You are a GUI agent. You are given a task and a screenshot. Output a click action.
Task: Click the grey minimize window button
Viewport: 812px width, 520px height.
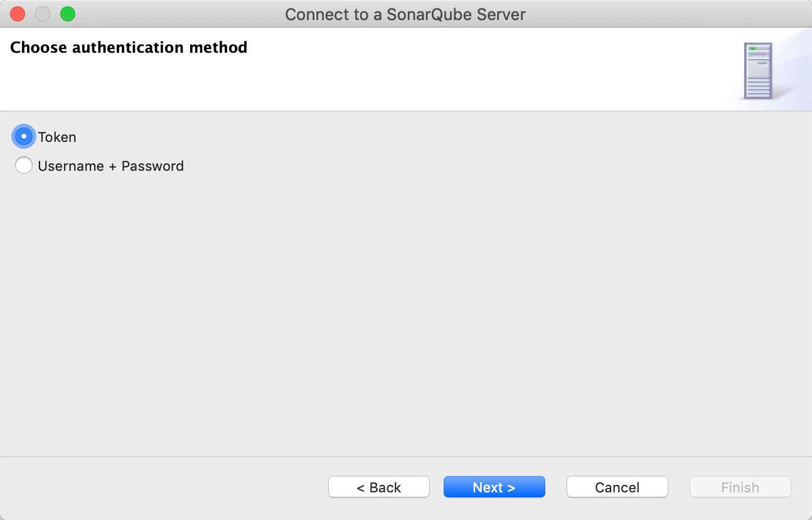pos(43,14)
